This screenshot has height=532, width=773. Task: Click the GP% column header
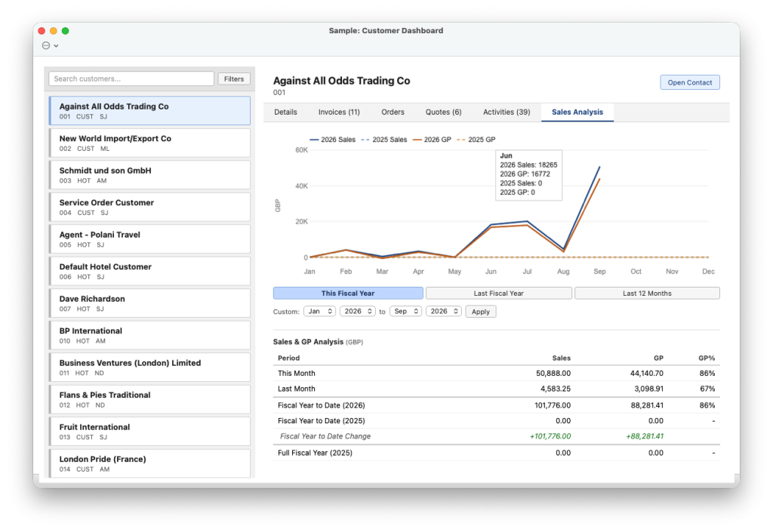[x=707, y=358]
